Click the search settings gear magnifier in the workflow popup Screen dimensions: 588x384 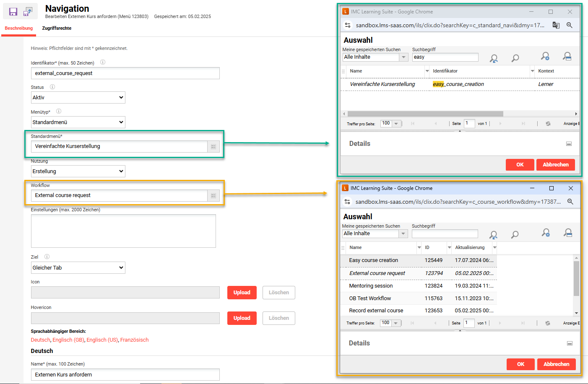(x=545, y=233)
